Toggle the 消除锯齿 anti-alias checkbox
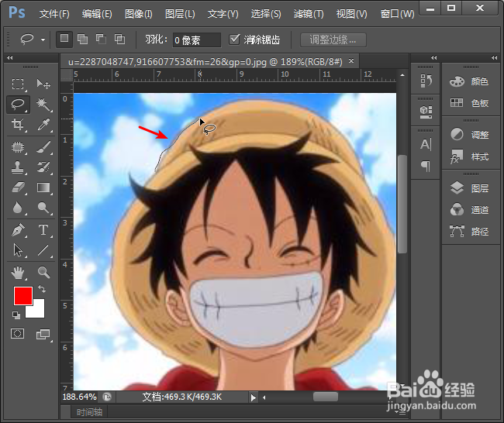This screenshot has width=504, height=423. tap(234, 40)
